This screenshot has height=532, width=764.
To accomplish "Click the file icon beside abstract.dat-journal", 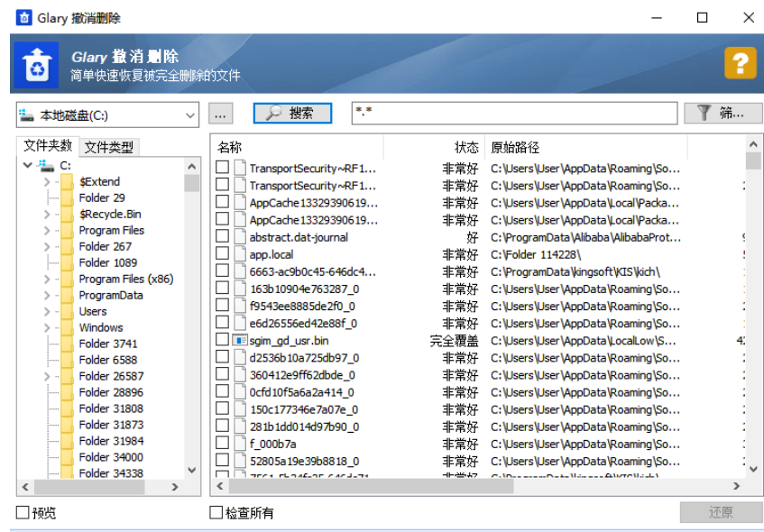I will 240,237.
